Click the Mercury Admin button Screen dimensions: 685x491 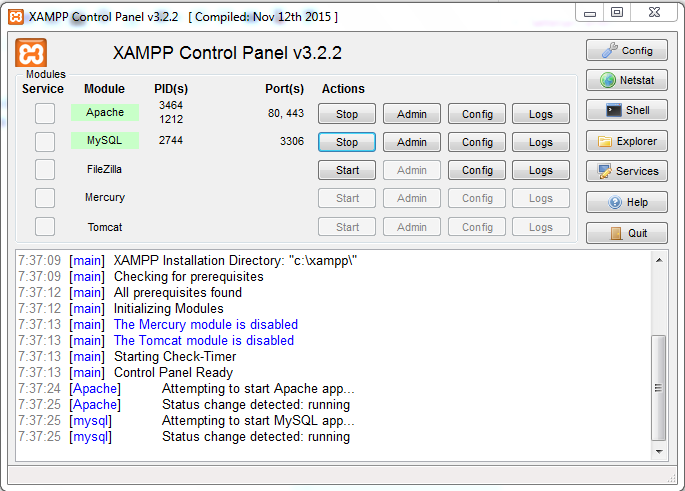[x=412, y=198]
